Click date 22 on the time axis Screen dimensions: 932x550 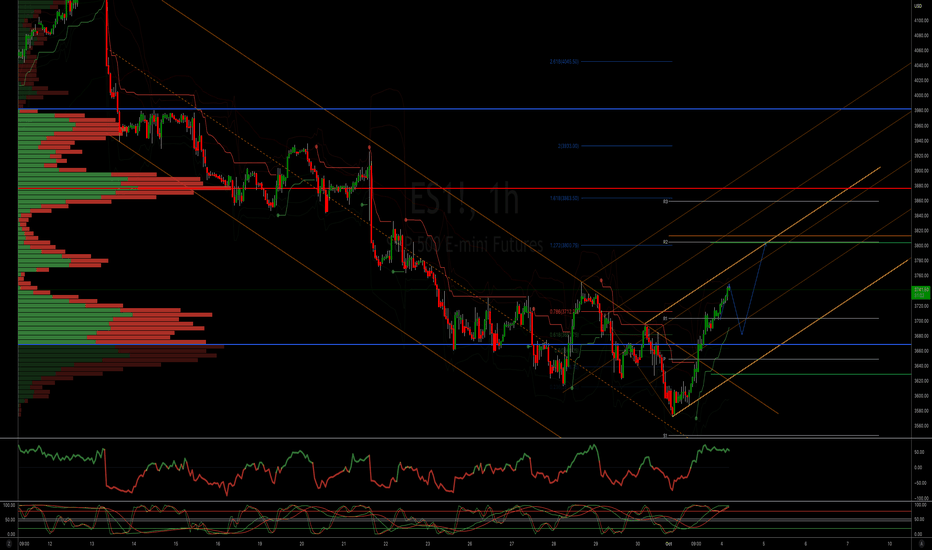click(x=386, y=543)
